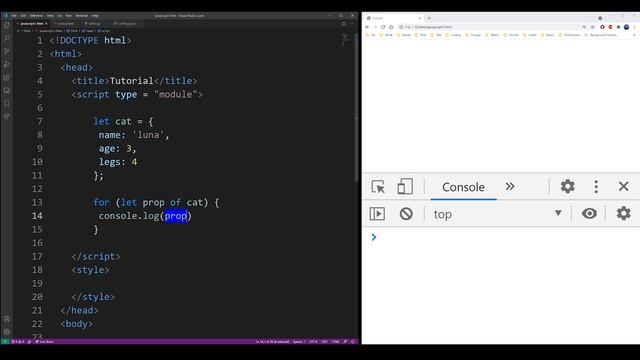640x360 pixels.
Task: Open the Edit menu in VS Code
Action: coord(23,16)
